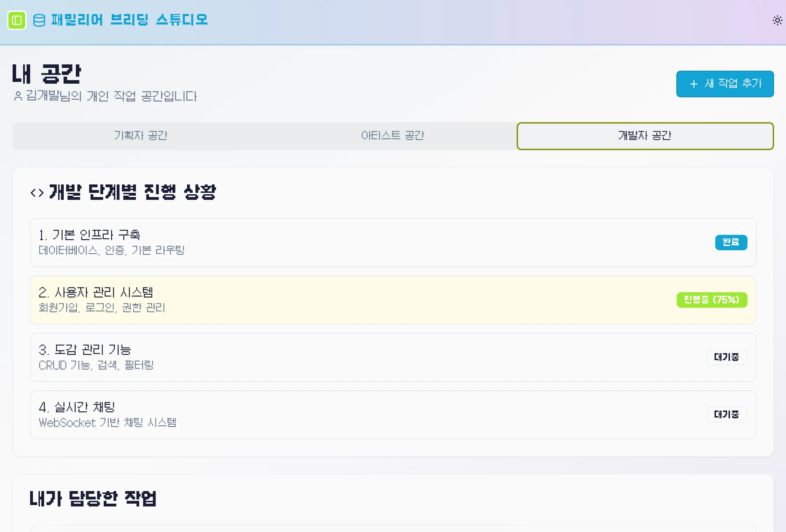This screenshot has width=786, height=532.
Task: Click 대기중 badge for 실시간 채팅
Action: tap(727, 415)
